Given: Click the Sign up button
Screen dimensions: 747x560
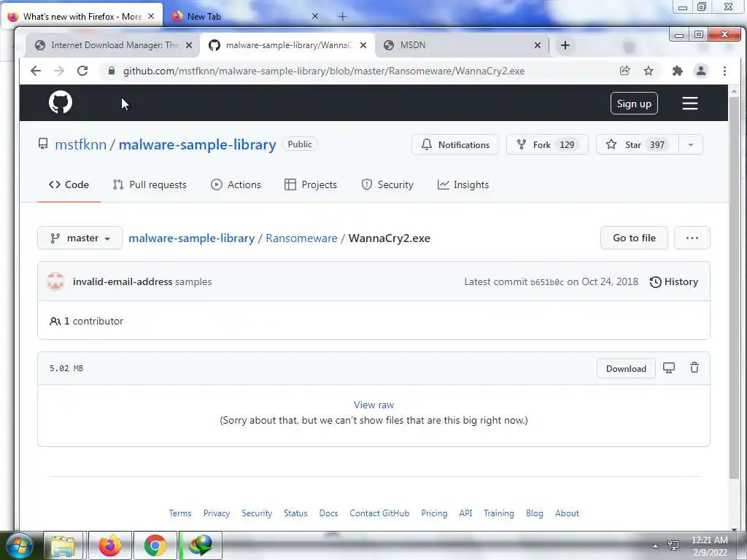Looking at the screenshot, I should [634, 104].
